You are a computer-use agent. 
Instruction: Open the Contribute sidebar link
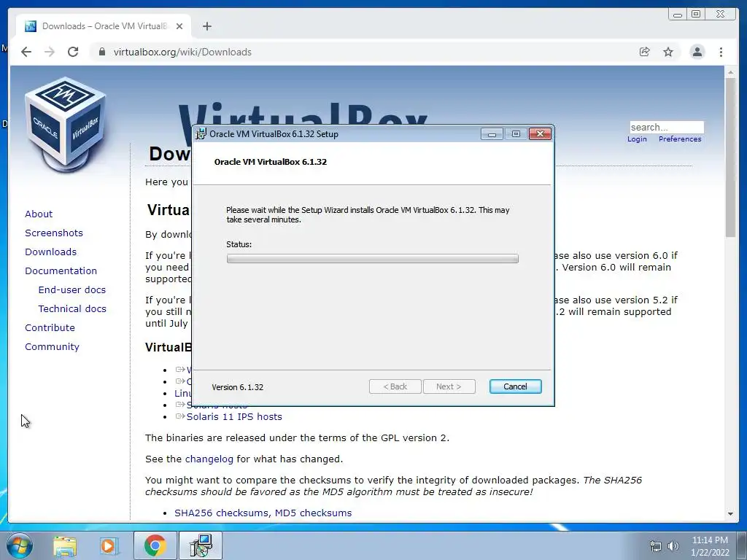point(50,328)
